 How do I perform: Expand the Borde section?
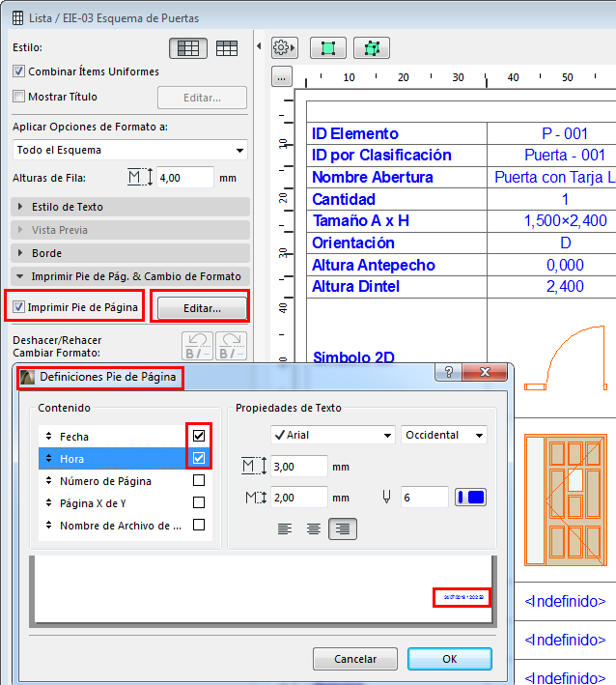coord(130,253)
